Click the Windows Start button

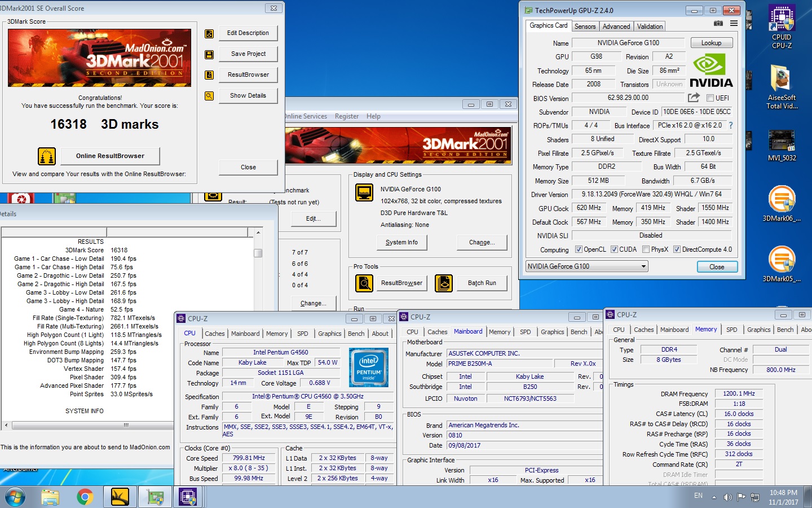15,497
